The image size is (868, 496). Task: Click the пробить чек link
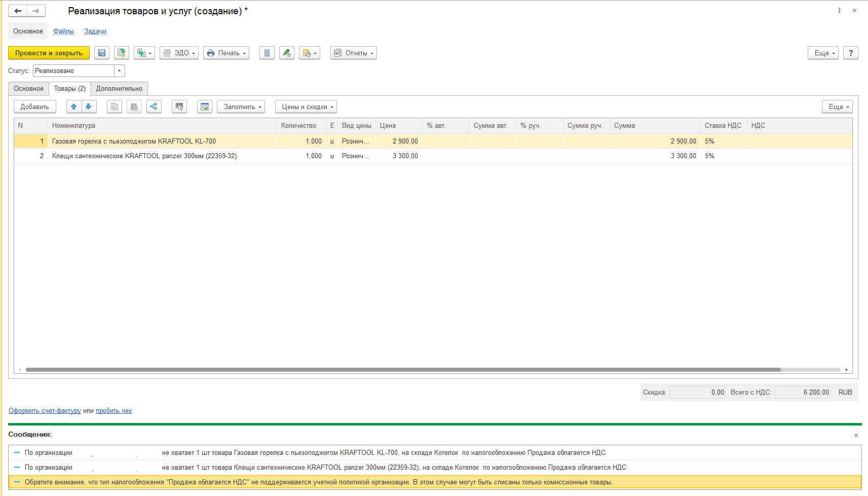[x=114, y=411]
